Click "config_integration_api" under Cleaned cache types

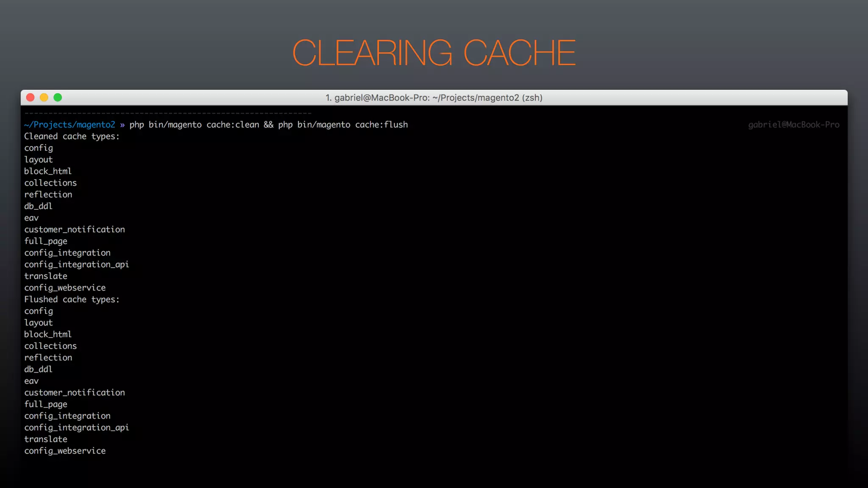click(x=77, y=264)
